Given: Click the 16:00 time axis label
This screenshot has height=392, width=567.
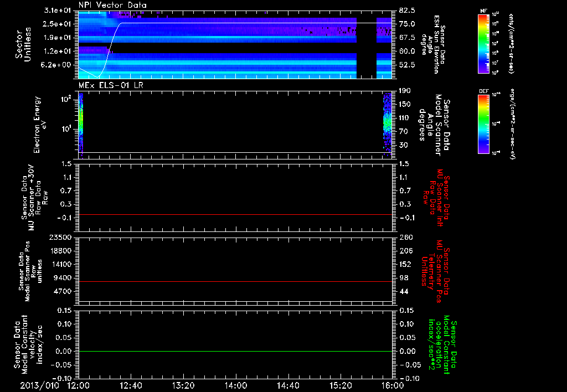Looking at the screenshot, I should pyautogui.click(x=393, y=385).
